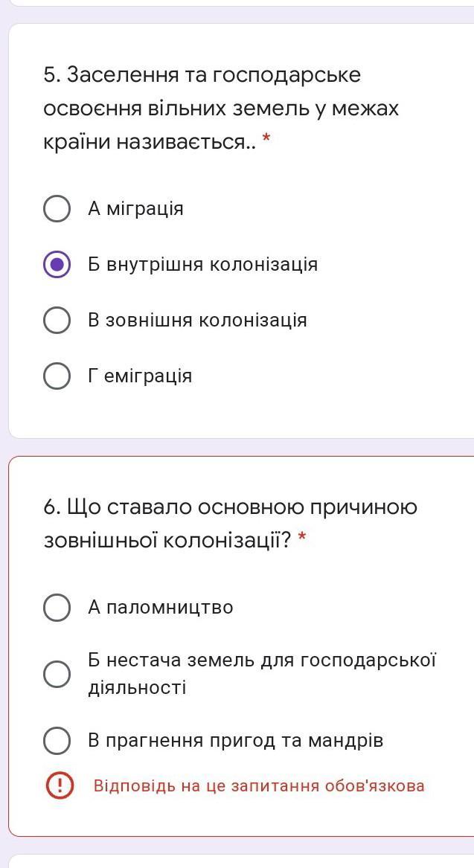Click the 'діяльності' answer text in question 6
474x868 pixels.
click(137, 688)
